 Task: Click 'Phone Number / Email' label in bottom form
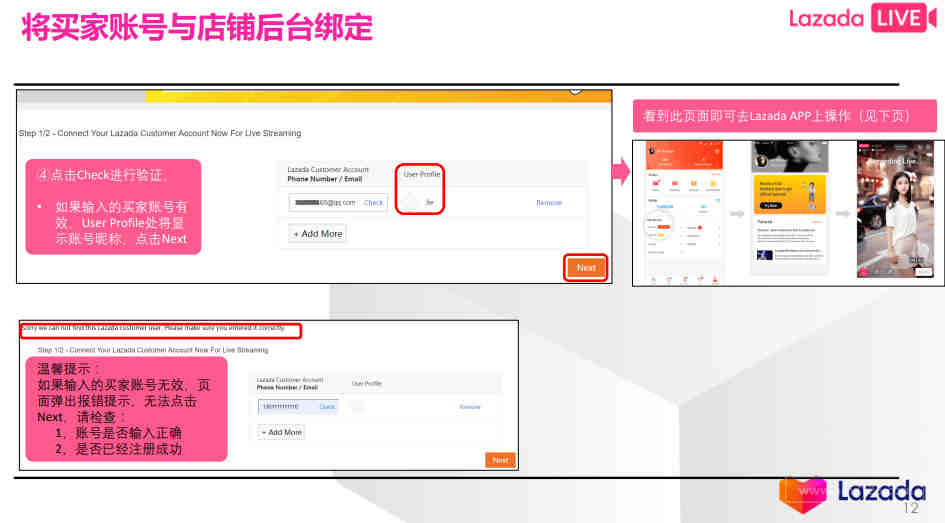(287, 387)
